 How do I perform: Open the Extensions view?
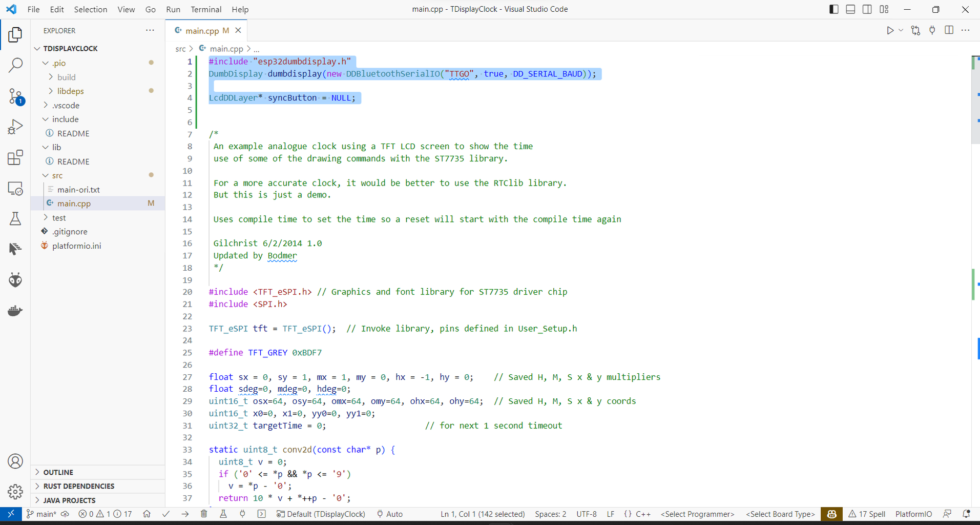coord(15,157)
